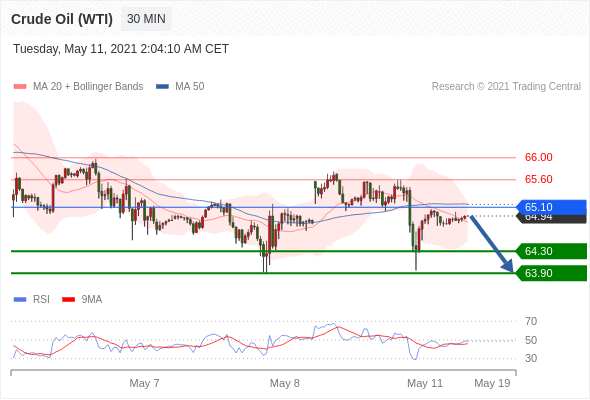Click the RSI 70 level label
The image size is (590, 400).
(531, 321)
